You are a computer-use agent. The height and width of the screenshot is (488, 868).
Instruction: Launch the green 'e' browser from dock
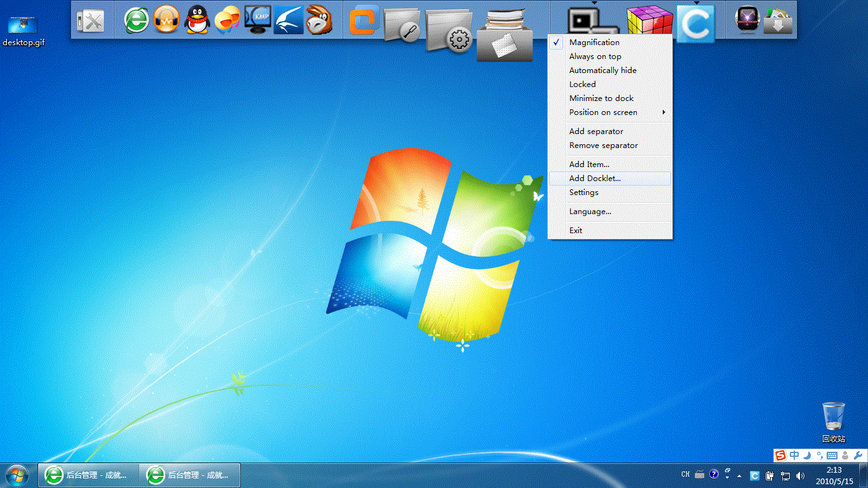pyautogui.click(x=136, y=21)
